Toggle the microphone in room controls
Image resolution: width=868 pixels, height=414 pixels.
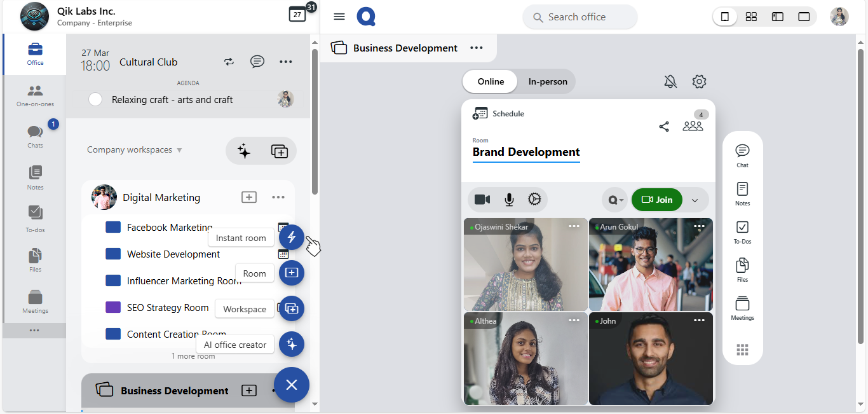[x=509, y=200]
